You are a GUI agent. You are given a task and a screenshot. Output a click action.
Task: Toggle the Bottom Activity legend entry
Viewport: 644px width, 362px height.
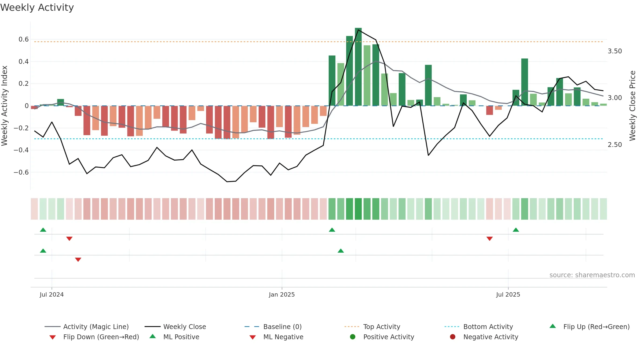(x=479, y=327)
